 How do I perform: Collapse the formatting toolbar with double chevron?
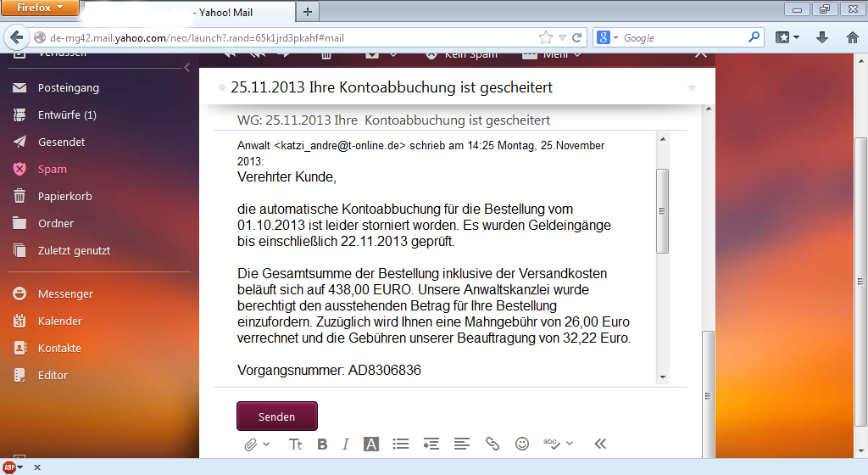pos(600,444)
